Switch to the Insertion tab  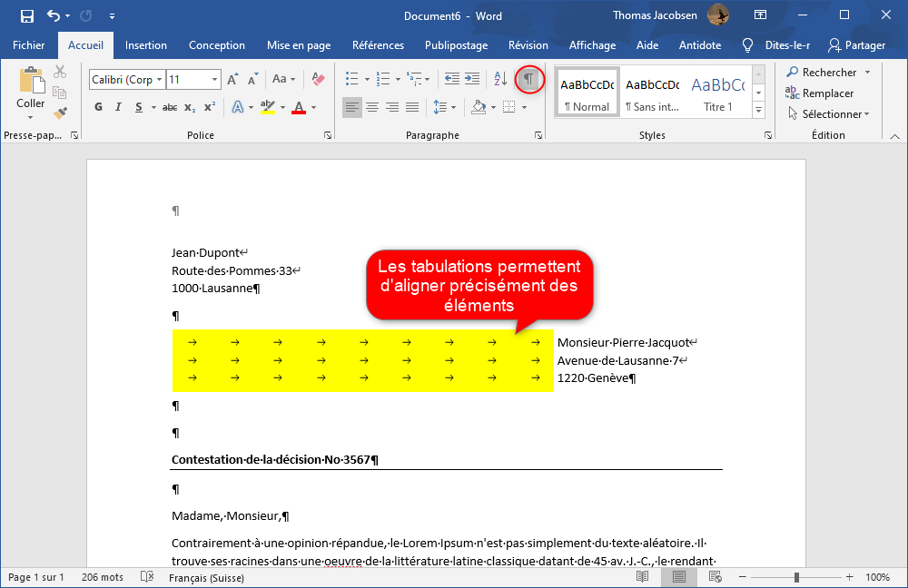(146, 45)
